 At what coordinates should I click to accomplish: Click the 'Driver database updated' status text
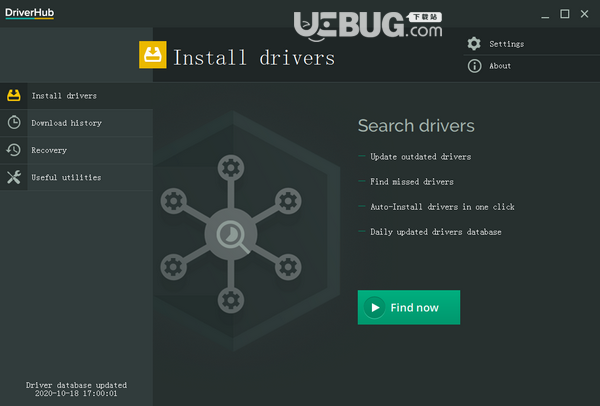click(x=76, y=385)
